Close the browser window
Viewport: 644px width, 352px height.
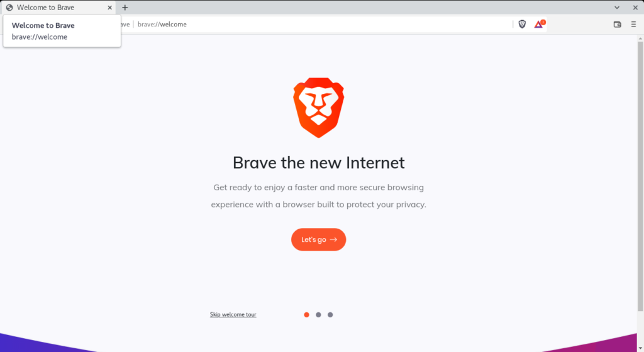point(635,8)
